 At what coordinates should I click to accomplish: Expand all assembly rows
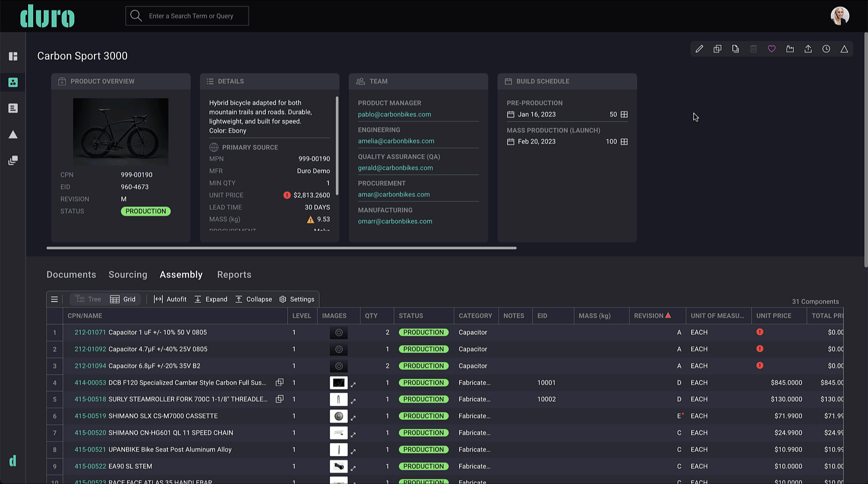211,299
